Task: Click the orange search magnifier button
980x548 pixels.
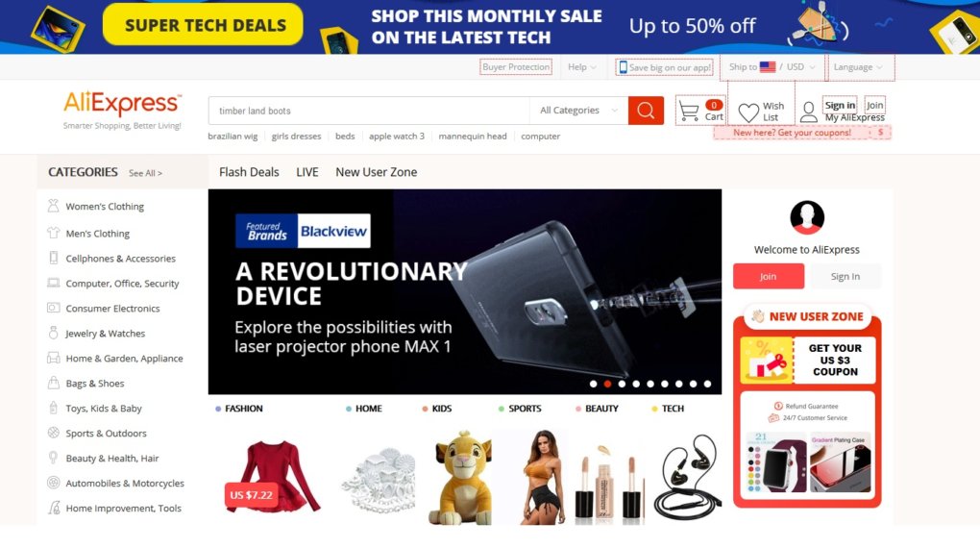Action: 646,111
